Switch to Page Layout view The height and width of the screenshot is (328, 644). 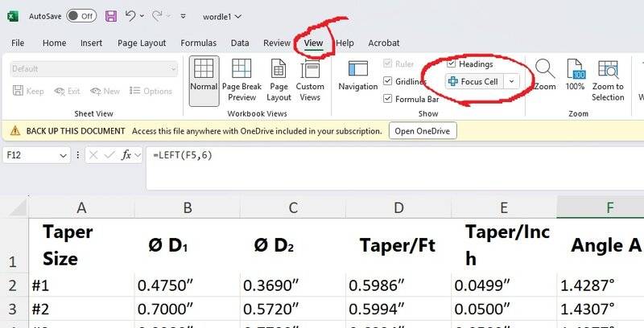pyautogui.click(x=279, y=80)
